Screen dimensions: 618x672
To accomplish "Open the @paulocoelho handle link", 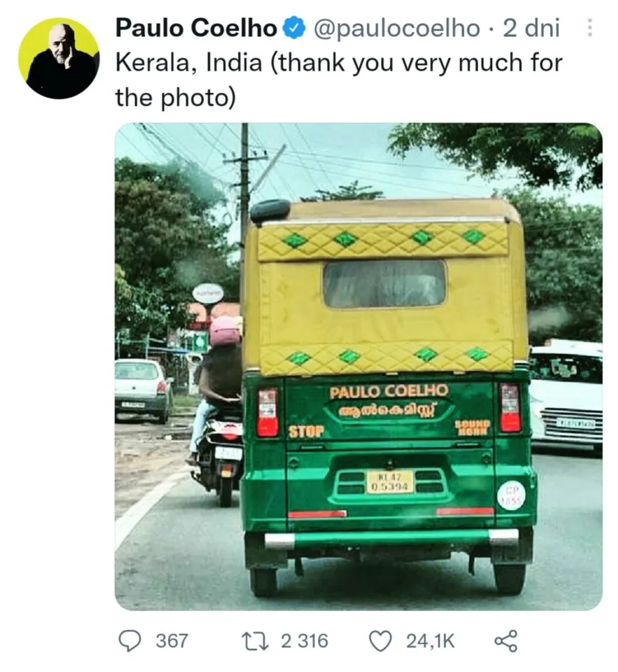I will 397,28.
